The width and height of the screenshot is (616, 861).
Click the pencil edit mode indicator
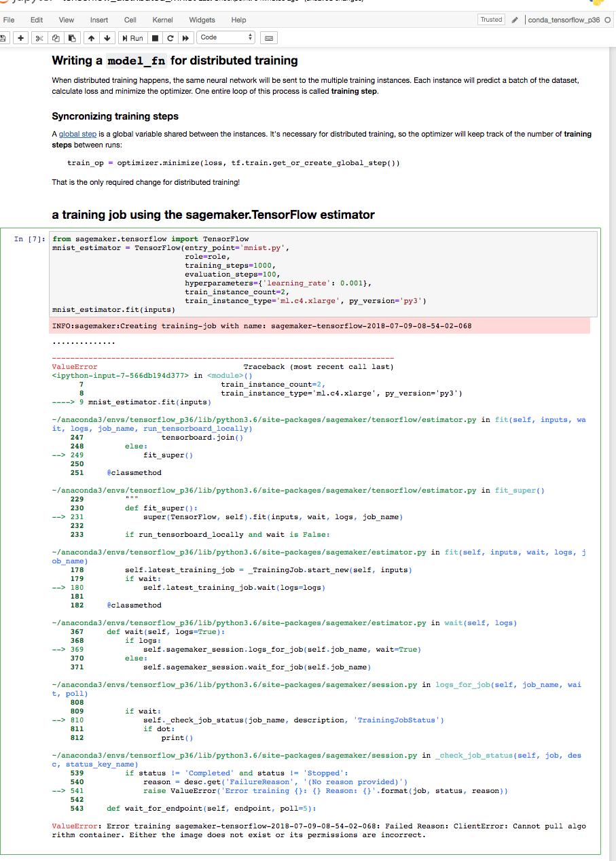click(x=515, y=20)
